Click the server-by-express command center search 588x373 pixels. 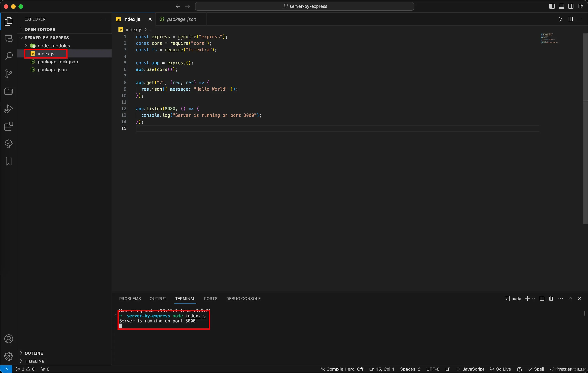pyautogui.click(x=304, y=6)
